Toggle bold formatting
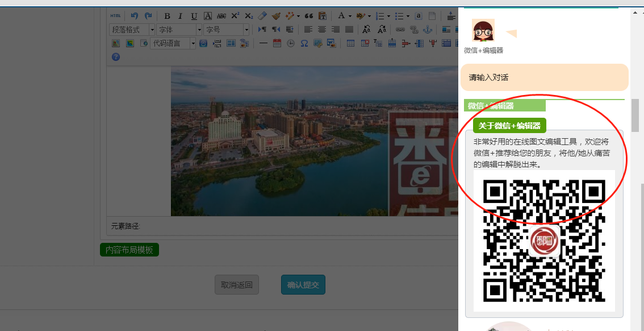 tap(167, 16)
